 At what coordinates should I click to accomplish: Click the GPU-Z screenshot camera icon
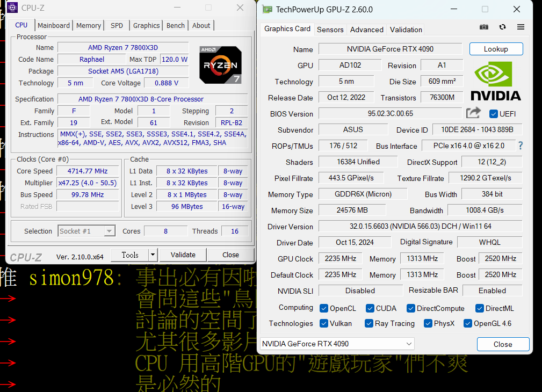484,27
